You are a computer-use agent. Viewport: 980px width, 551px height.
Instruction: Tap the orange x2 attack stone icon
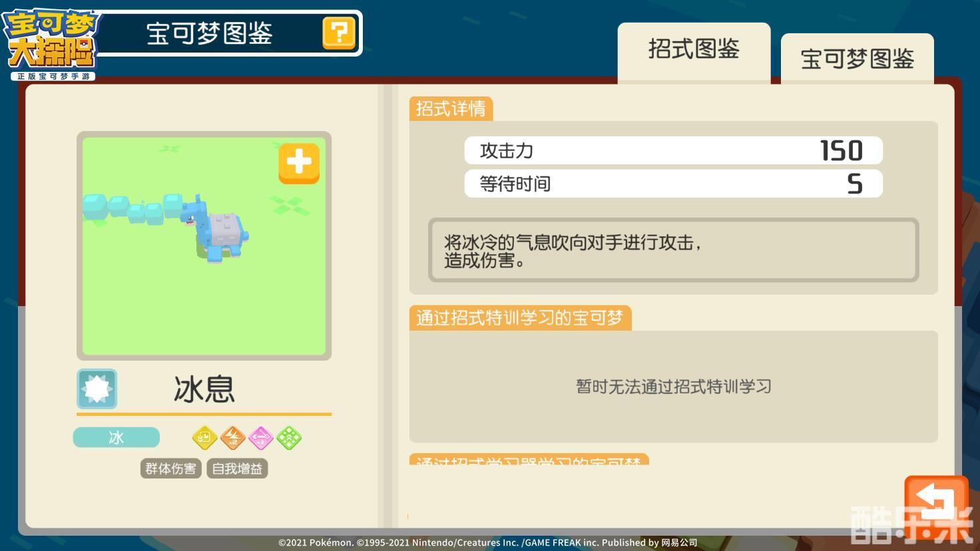(233, 438)
